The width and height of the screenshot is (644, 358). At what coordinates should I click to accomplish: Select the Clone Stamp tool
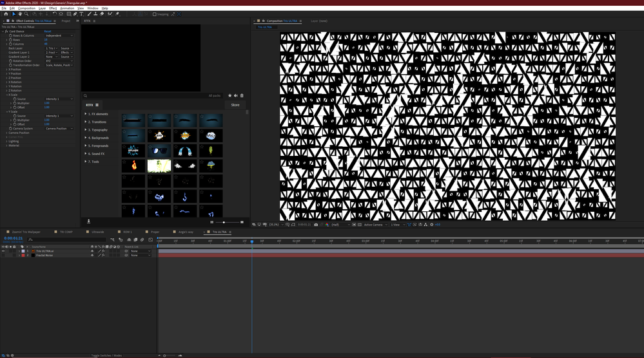(95, 14)
